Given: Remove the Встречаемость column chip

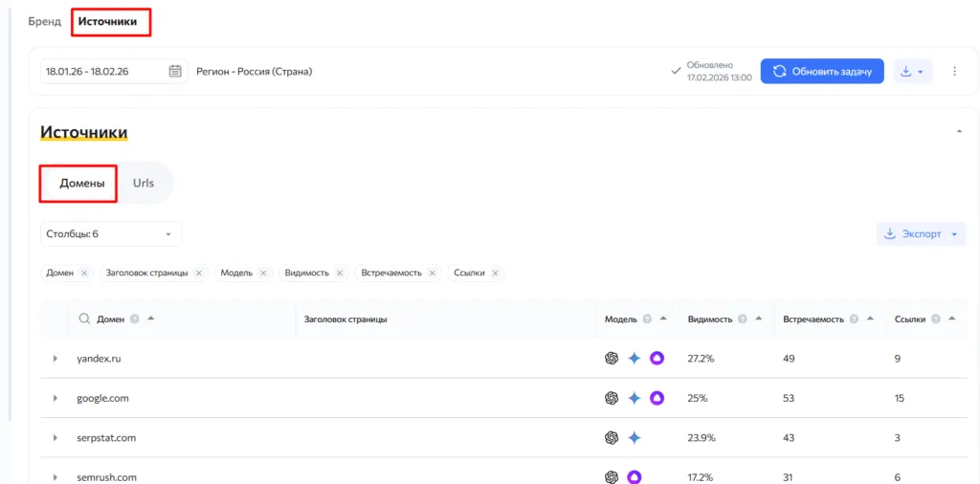Looking at the screenshot, I should coord(433,273).
